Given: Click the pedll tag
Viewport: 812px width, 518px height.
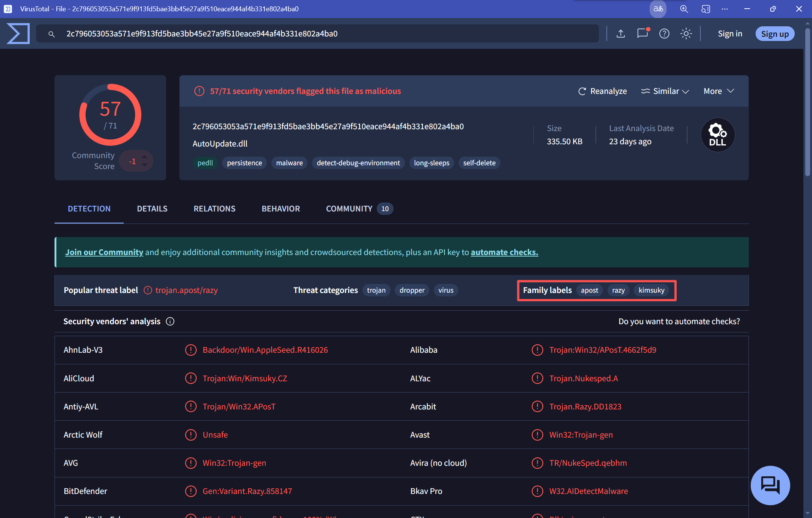Looking at the screenshot, I should coord(205,163).
